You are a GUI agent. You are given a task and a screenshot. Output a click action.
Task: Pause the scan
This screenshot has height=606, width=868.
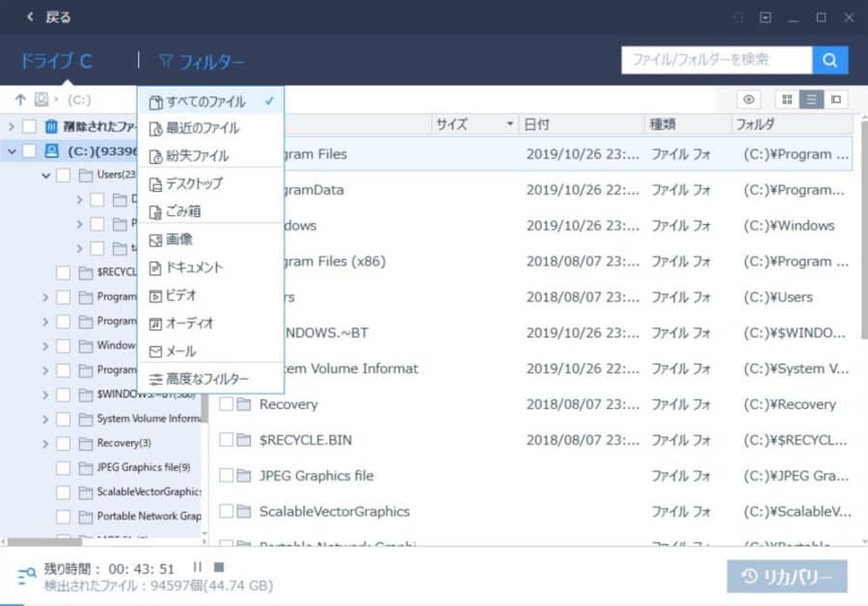click(197, 567)
